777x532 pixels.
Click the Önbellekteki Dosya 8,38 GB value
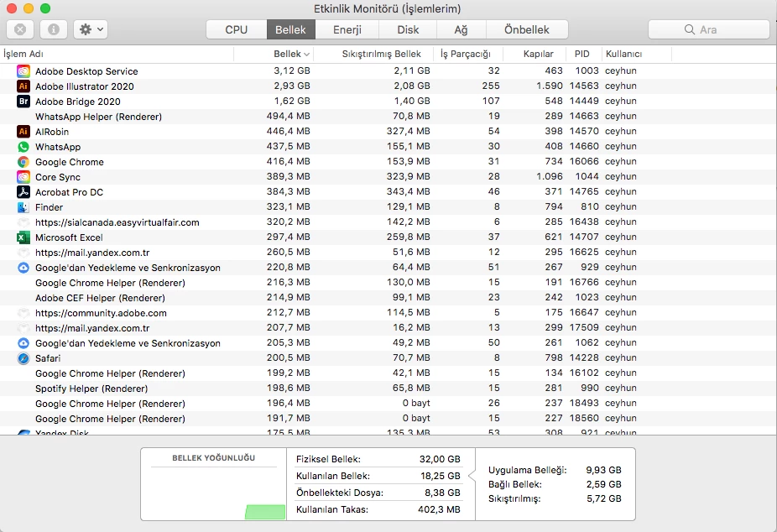pyautogui.click(x=442, y=493)
